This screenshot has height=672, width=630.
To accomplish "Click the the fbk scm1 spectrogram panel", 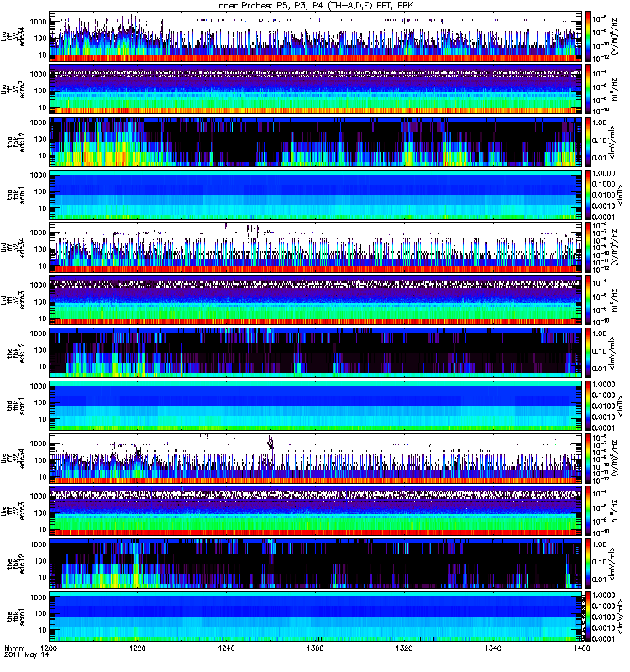I will point(316,617).
